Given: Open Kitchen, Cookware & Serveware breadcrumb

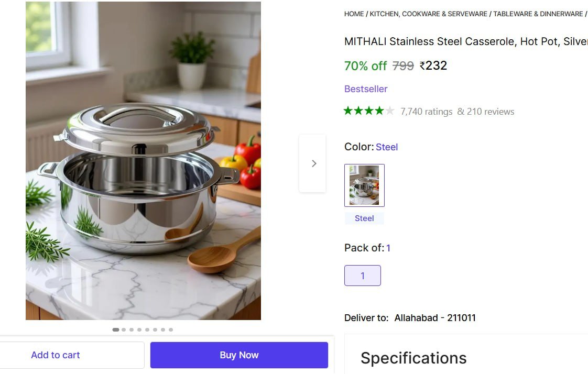Looking at the screenshot, I should point(428,14).
